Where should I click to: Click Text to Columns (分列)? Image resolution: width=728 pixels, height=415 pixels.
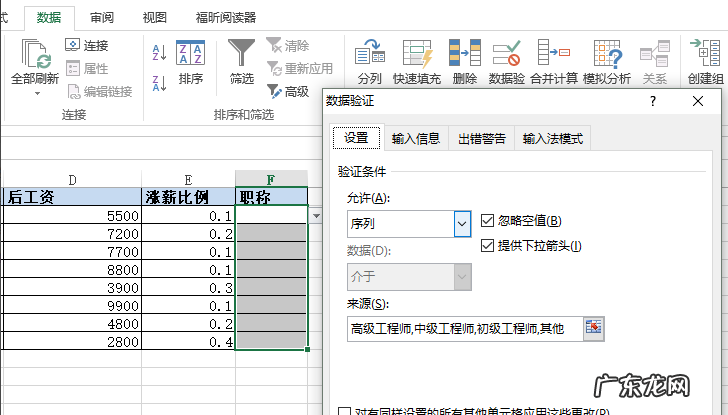(x=370, y=62)
